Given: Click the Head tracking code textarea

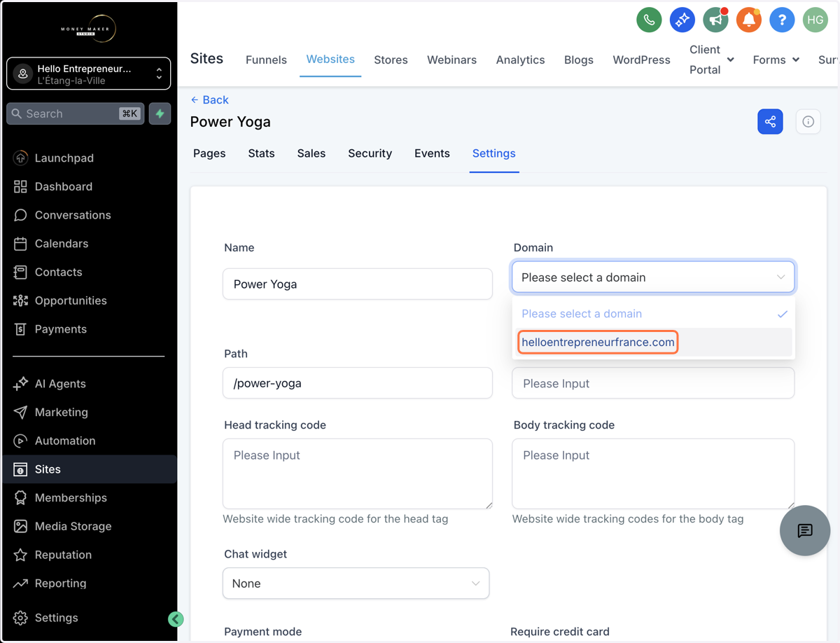Looking at the screenshot, I should pyautogui.click(x=358, y=473).
